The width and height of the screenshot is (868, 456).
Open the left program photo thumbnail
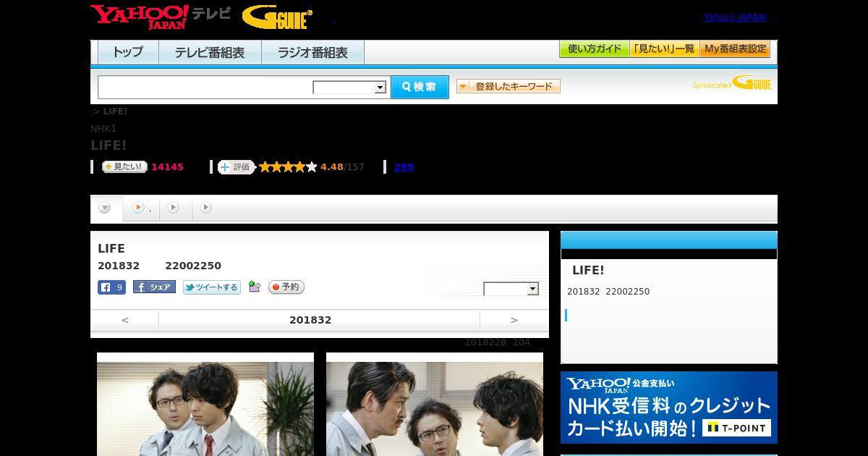pyautogui.click(x=205, y=405)
